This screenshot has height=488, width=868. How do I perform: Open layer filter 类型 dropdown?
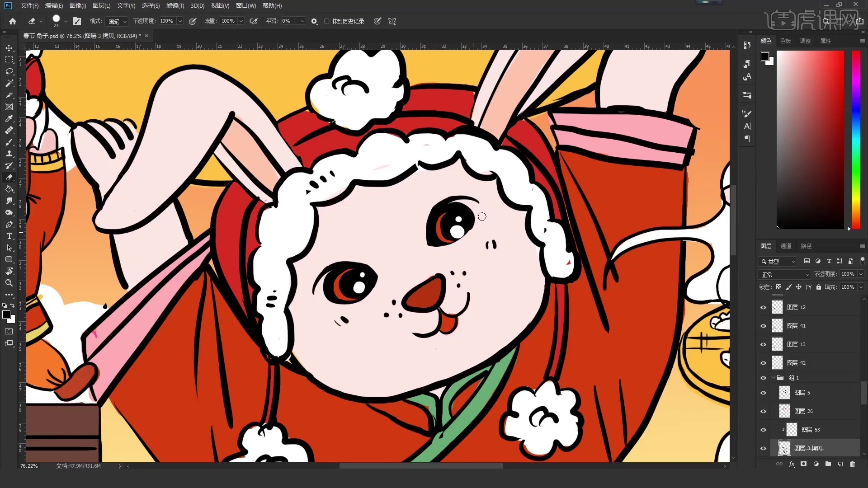(x=777, y=261)
